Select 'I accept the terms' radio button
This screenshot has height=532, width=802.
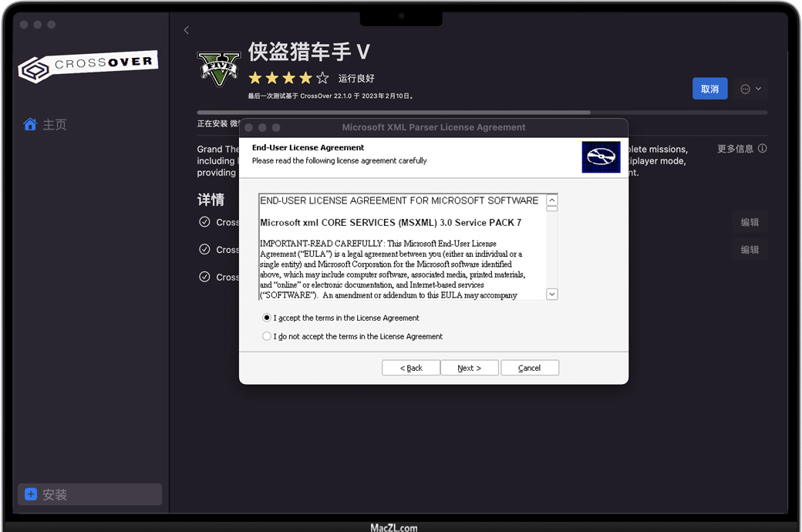(267, 318)
